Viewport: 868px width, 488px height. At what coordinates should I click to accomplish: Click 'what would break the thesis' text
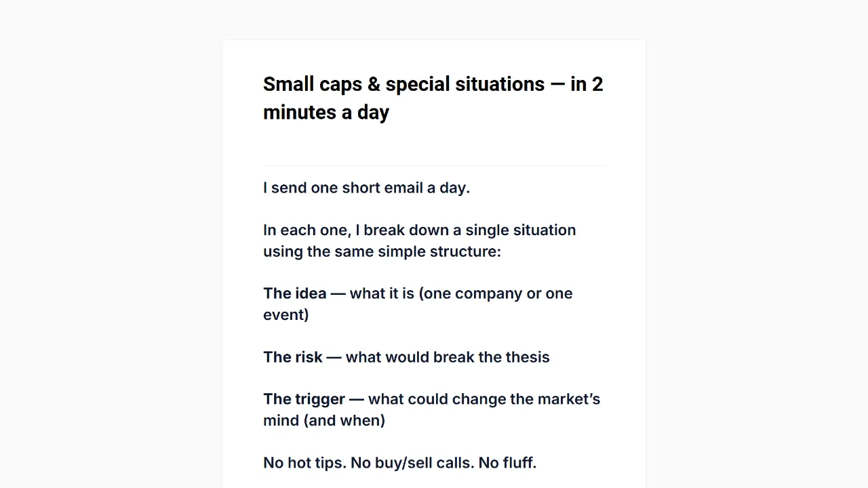coord(448,357)
